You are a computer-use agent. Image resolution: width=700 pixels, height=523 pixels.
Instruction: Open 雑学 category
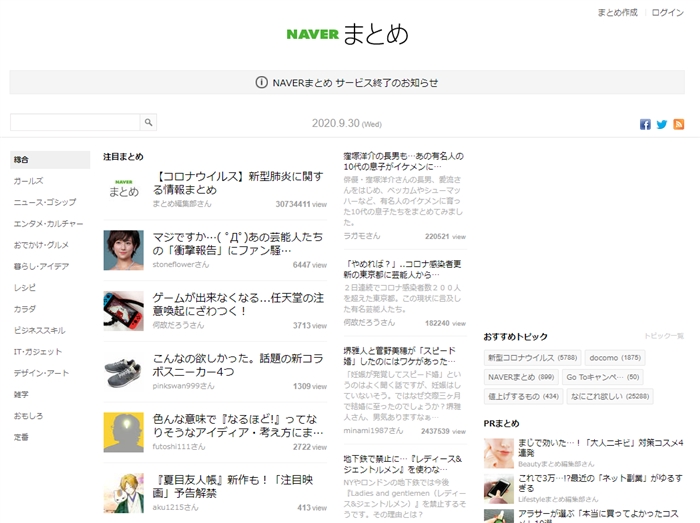point(21,394)
